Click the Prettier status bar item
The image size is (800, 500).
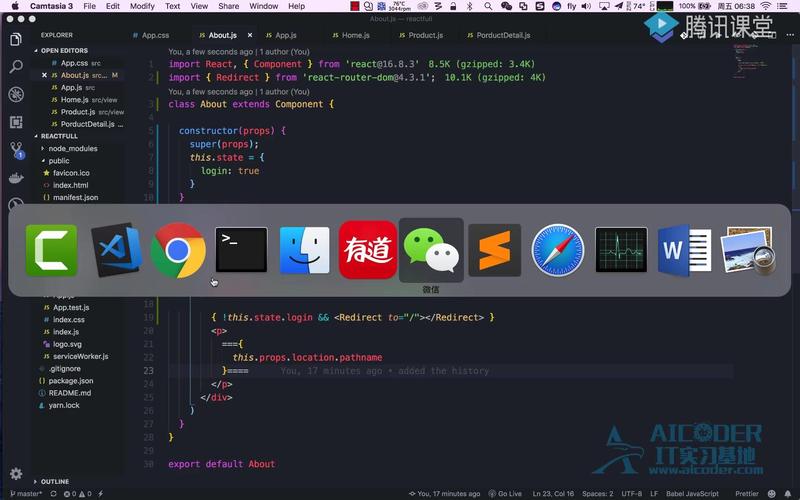tap(746, 493)
